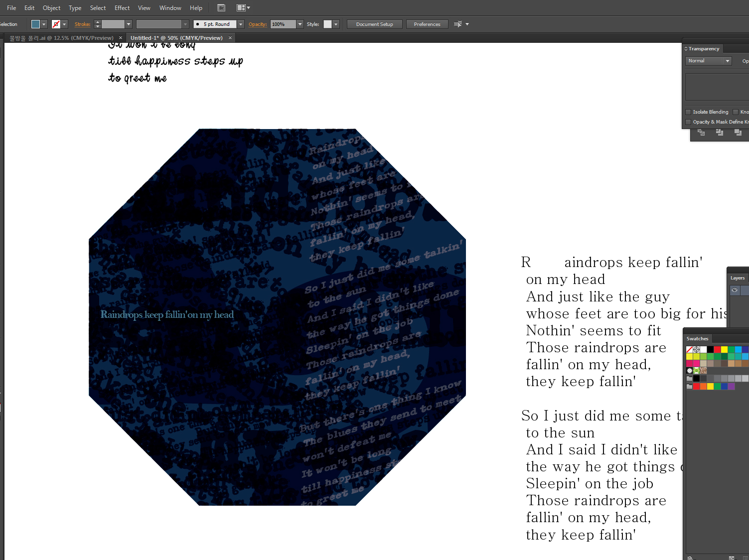This screenshot has width=749, height=560.
Task: Open the File menu
Action: [11, 7]
